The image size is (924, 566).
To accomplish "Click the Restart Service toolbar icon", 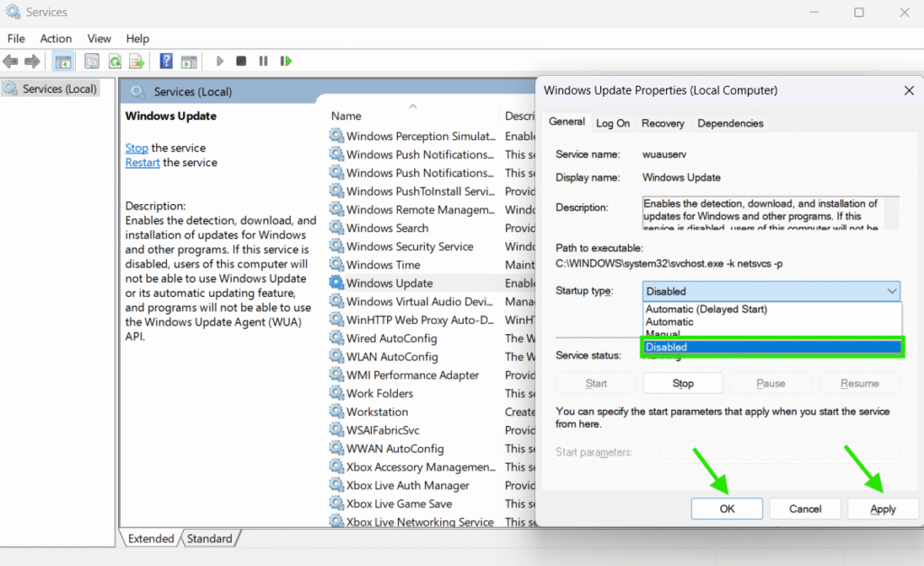I will point(286,61).
